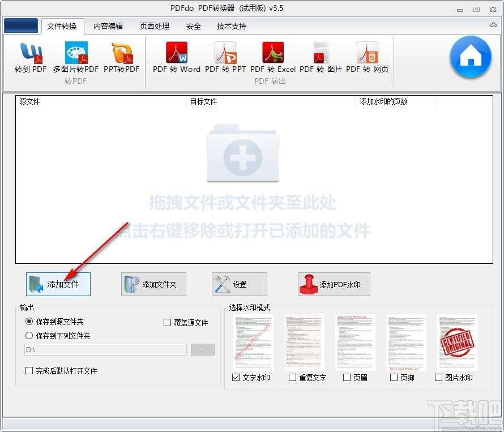Go to the blue home button

471,57
